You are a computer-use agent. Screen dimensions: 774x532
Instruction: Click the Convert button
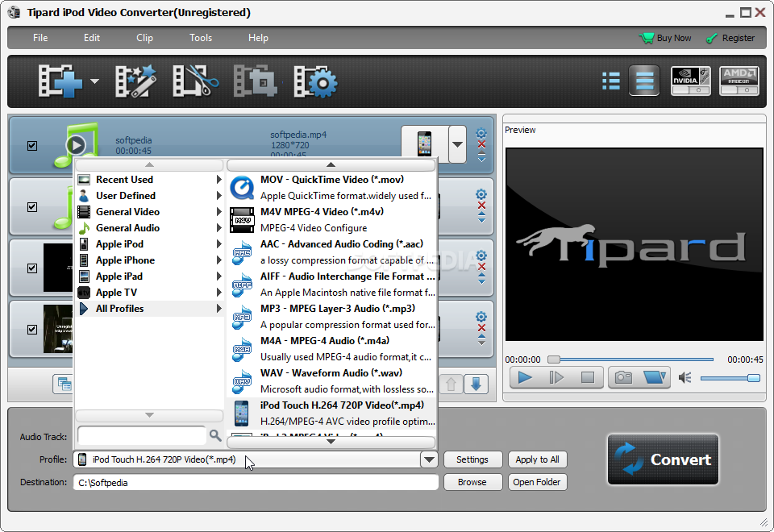point(663,459)
